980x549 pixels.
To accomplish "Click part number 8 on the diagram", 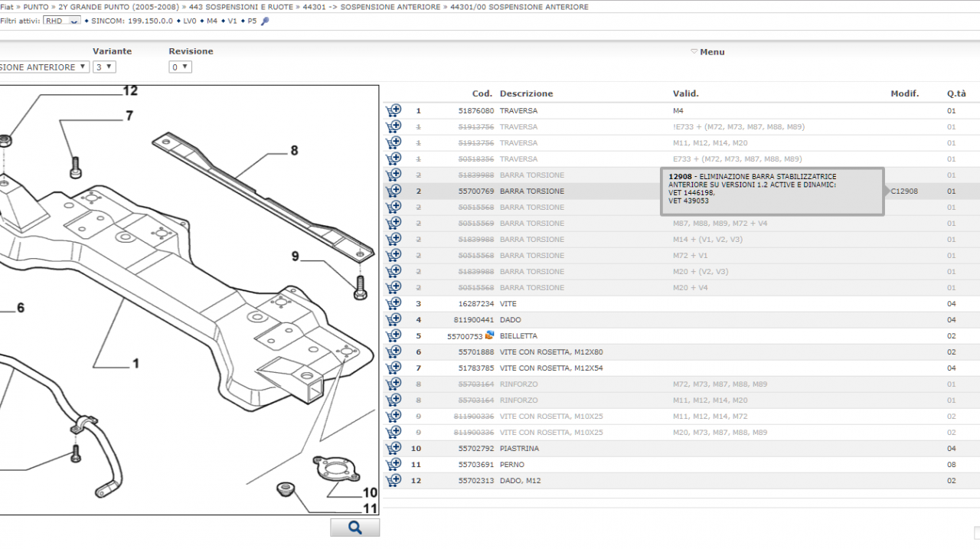I will 294,151.
